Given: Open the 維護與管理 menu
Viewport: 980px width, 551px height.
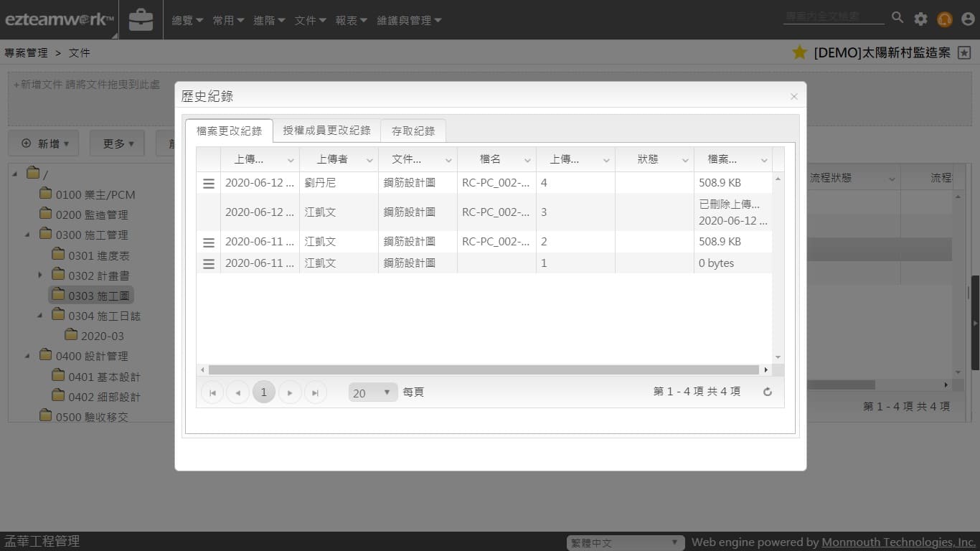Looking at the screenshot, I should 409,21.
